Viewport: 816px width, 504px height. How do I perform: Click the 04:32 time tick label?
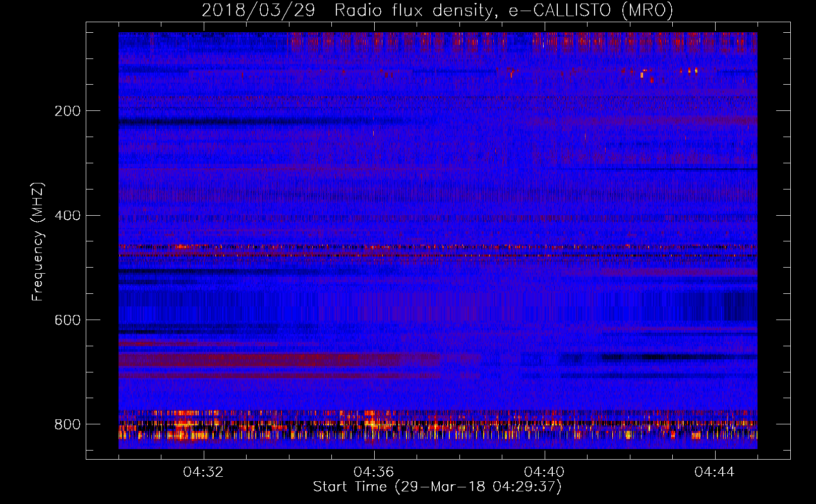(x=203, y=472)
